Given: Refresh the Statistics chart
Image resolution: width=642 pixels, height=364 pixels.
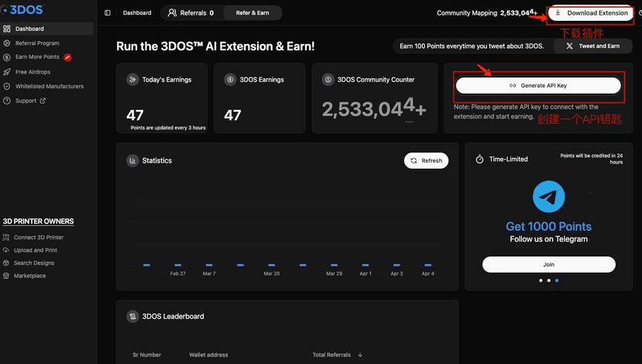Looking at the screenshot, I should point(426,160).
